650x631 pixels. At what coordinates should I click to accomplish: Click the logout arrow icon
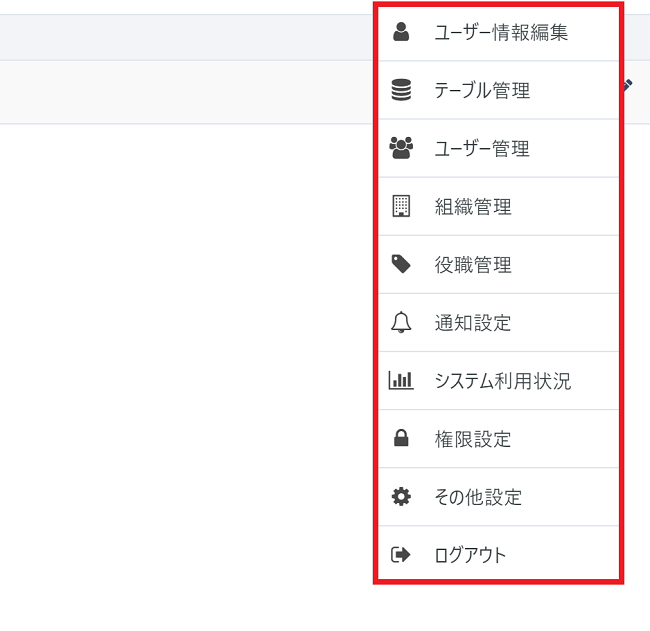[x=401, y=554]
